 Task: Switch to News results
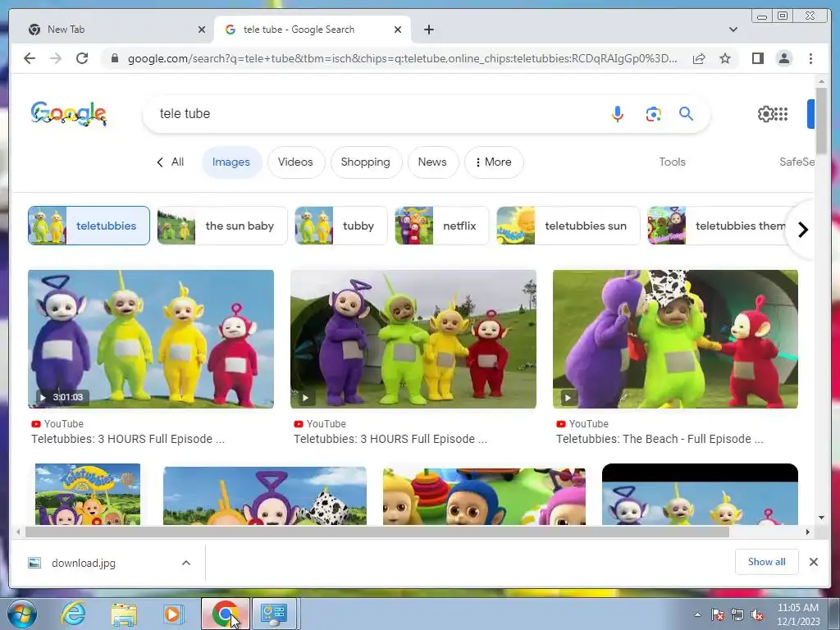coord(432,162)
